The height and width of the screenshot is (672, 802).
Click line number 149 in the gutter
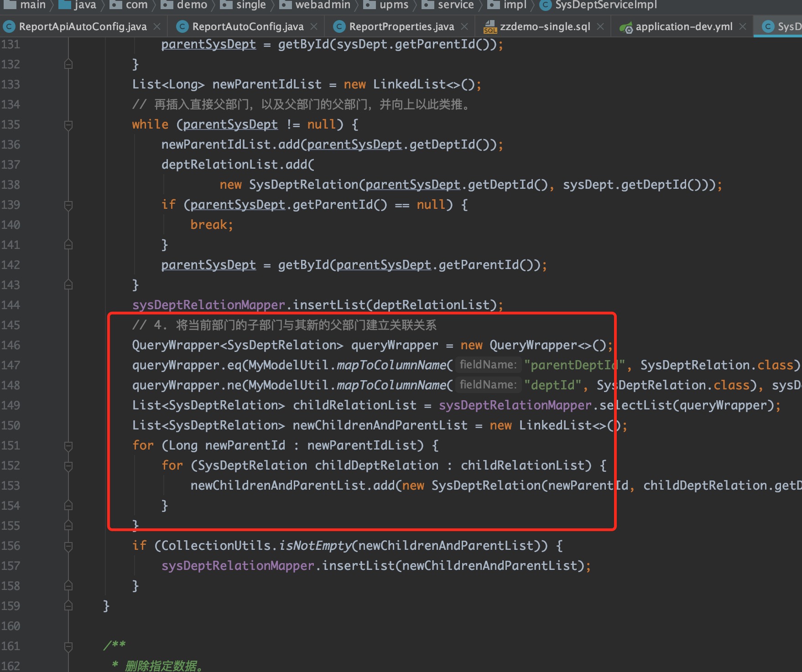click(11, 405)
